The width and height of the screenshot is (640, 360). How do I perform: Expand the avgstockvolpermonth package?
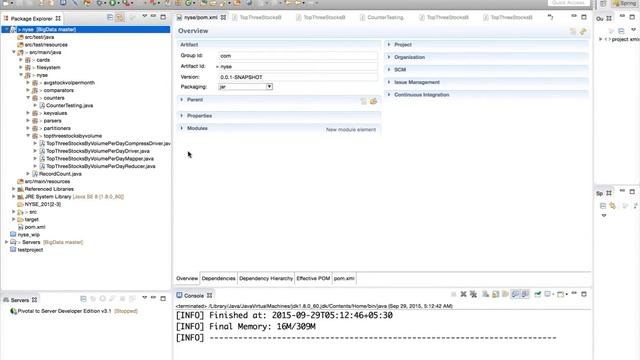(x=28, y=83)
